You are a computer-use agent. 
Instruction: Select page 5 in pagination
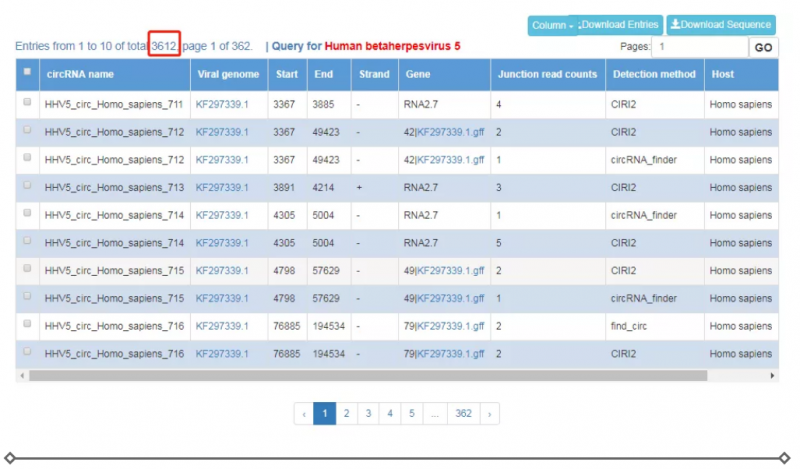point(411,413)
